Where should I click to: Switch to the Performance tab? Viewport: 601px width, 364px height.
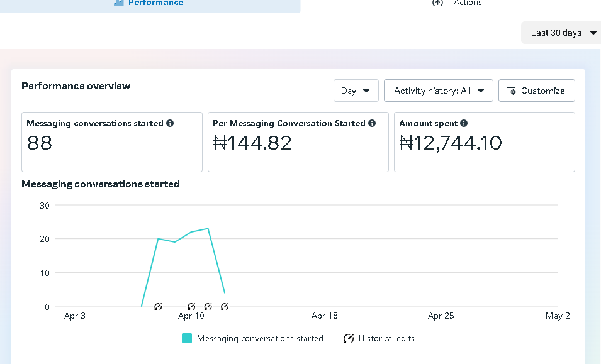point(150,4)
